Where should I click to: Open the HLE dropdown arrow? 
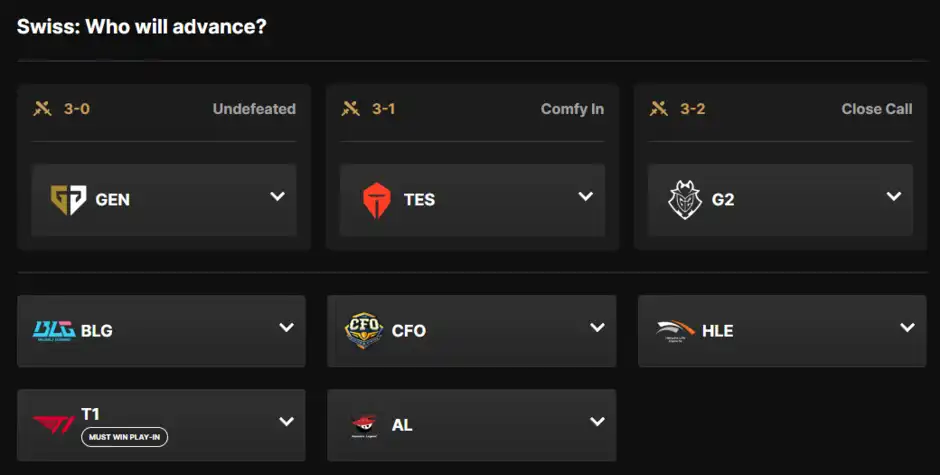coord(907,328)
